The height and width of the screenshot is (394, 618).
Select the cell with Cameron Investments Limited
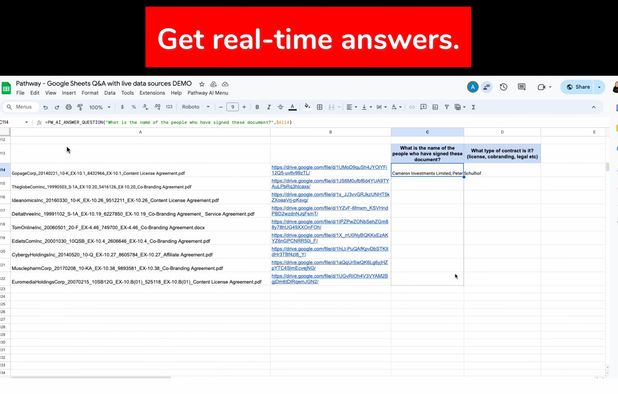coord(427,170)
